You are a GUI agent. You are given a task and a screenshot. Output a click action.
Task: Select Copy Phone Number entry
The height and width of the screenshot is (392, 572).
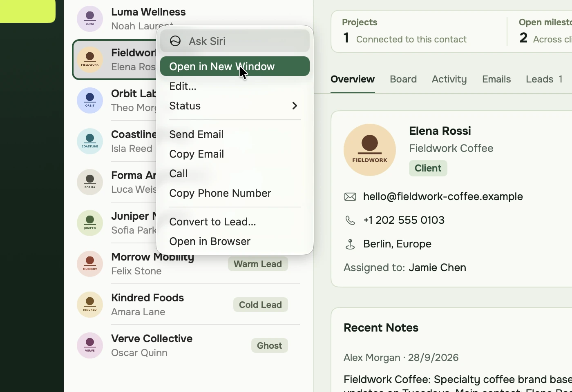click(235, 193)
